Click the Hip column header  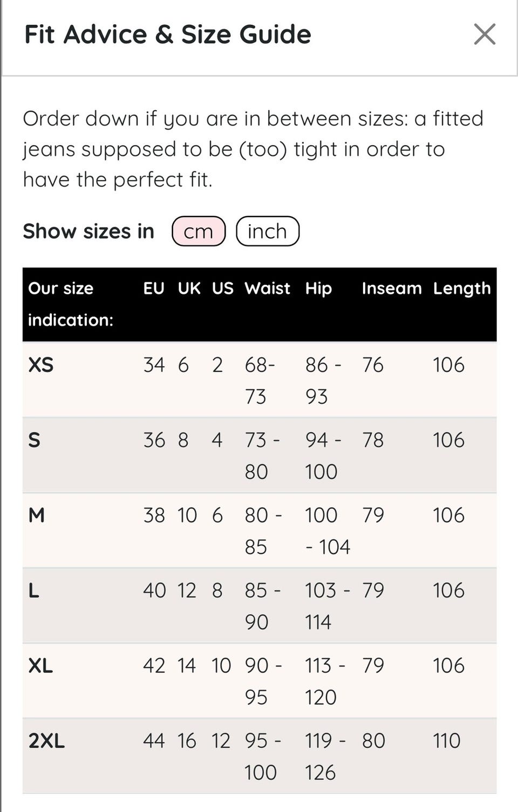point(318,288)
